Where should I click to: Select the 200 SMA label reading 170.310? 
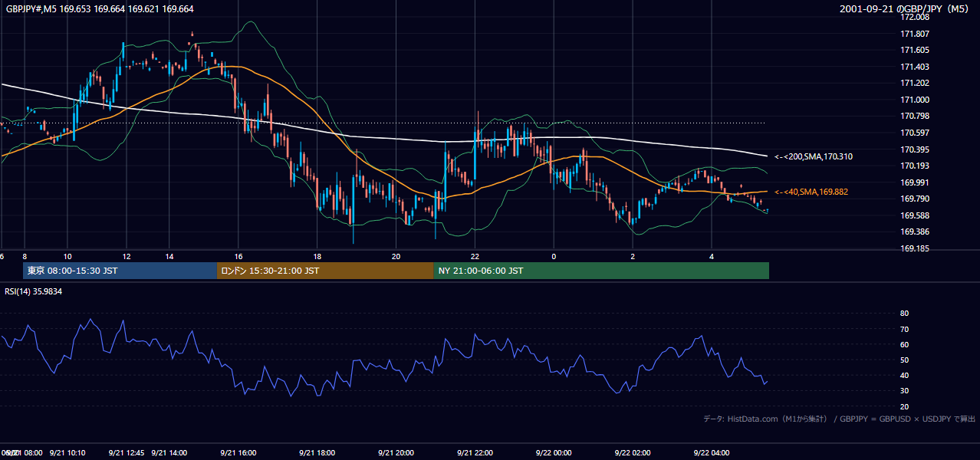pos(813,156)
